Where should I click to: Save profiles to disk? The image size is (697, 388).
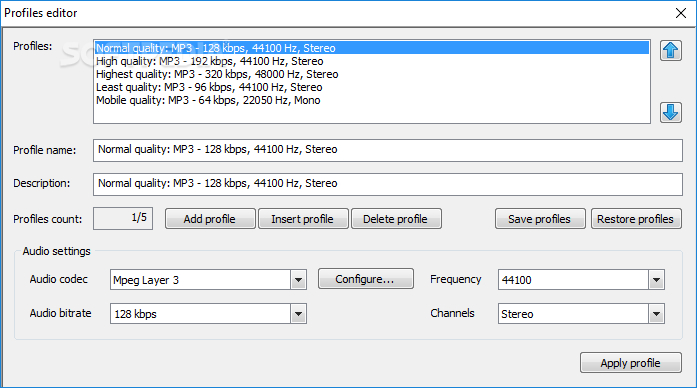540,219
